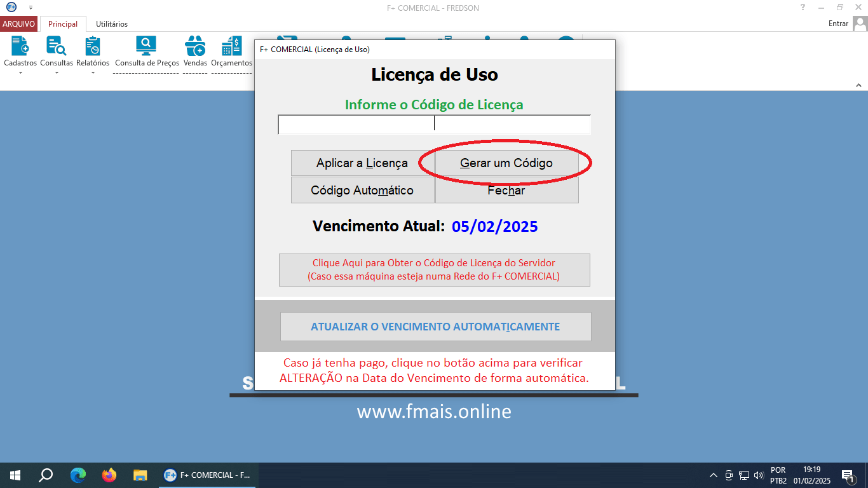Image resolution: width=868 pixels, height=488 pixels.
Task: Mute audio via the speaker tray icon
Action: coord(760,475)
